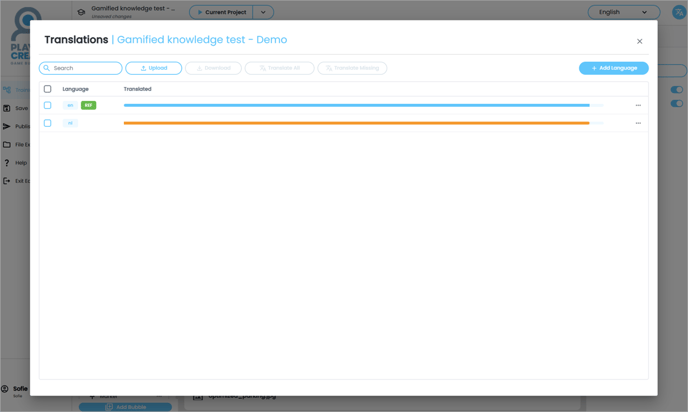The height and width of the screenshot is (412, 688).
Task: Click the blue progress bar of en language
Action: [x=364, y=105]
